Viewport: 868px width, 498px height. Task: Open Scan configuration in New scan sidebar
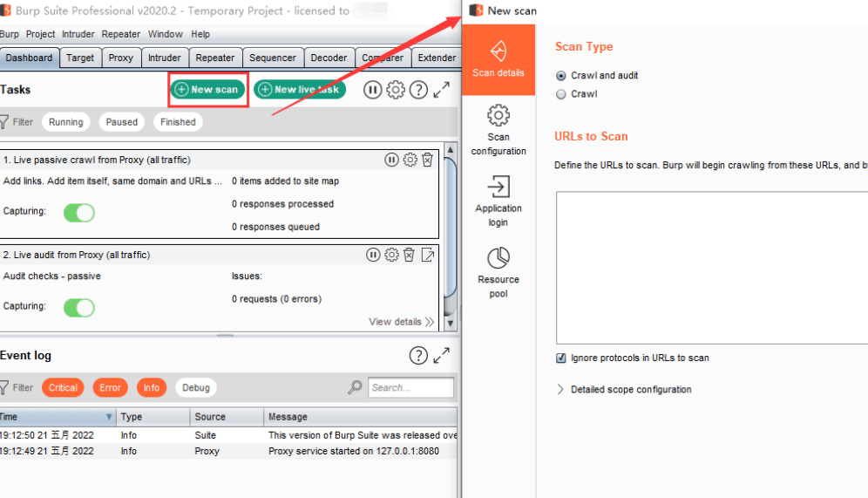[498, 130]
